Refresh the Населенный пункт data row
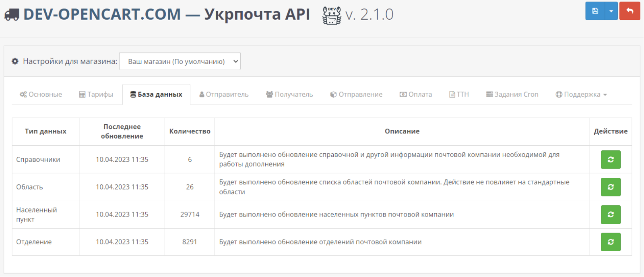The image size is (644, 277). pyautogui.click(x=611, y=215)
